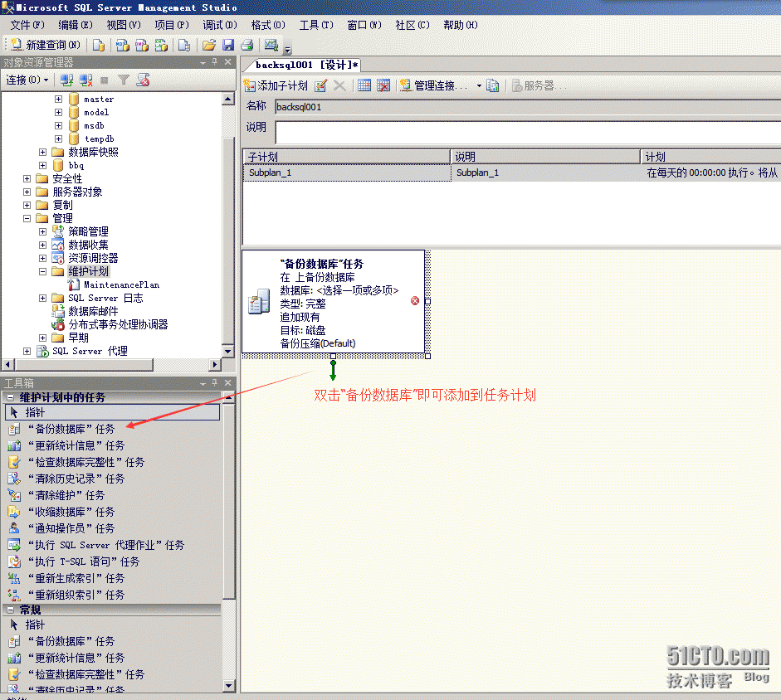Select 数据库邮件 (Database Mail) in tree

point(93,311)
